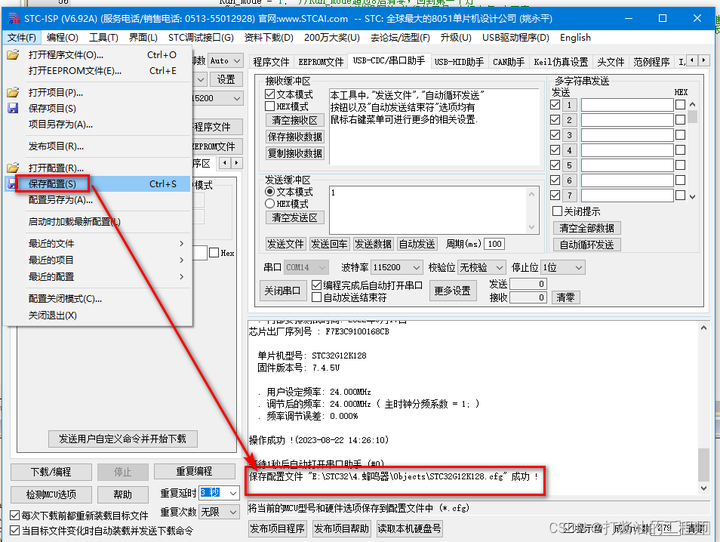Open the 波特率 115200 dropdown
This screenshot has height=542, width=720.
pos(397,267)
